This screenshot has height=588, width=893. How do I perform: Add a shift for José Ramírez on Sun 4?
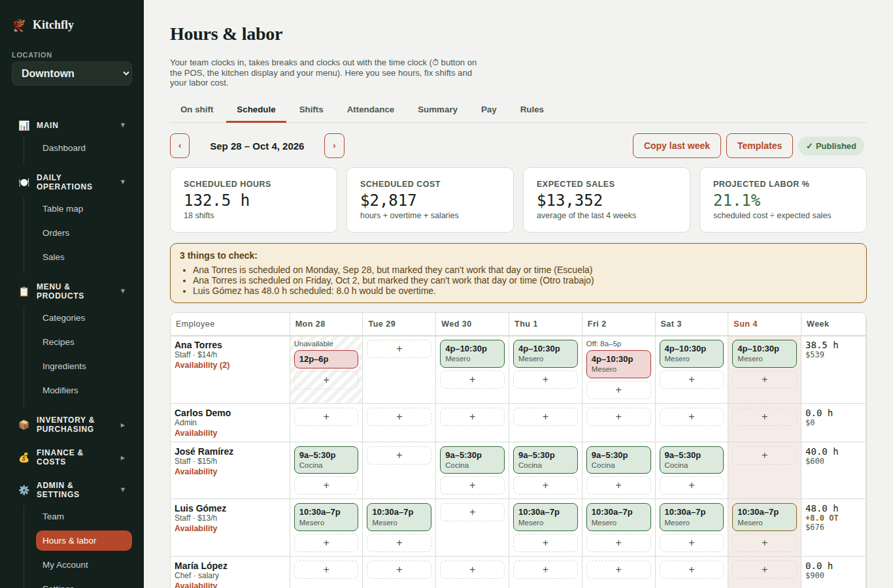(x=764, y=455)
